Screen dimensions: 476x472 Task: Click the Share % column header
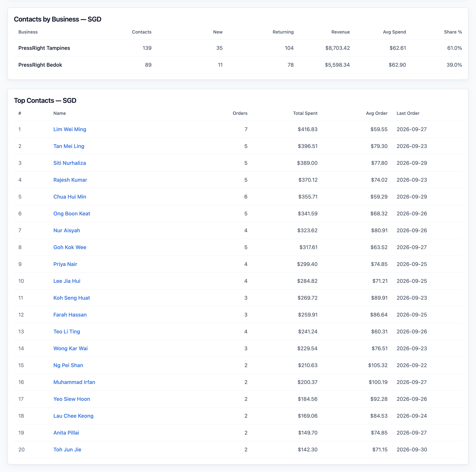[453, 32]
